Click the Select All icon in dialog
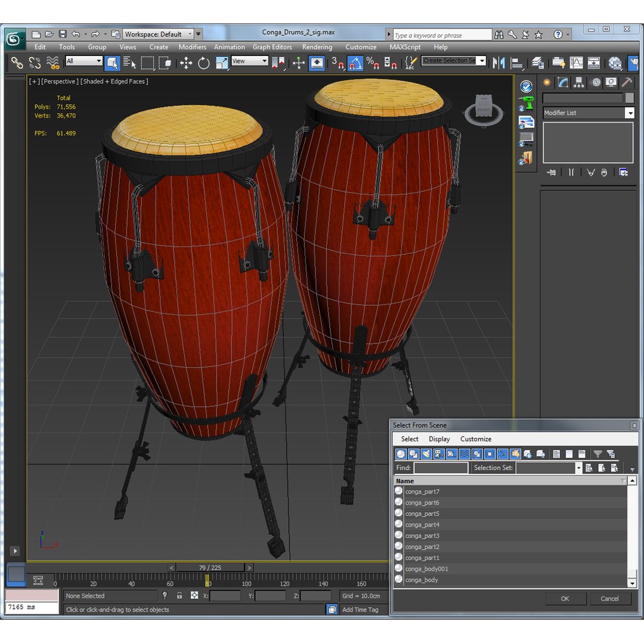 556,454
